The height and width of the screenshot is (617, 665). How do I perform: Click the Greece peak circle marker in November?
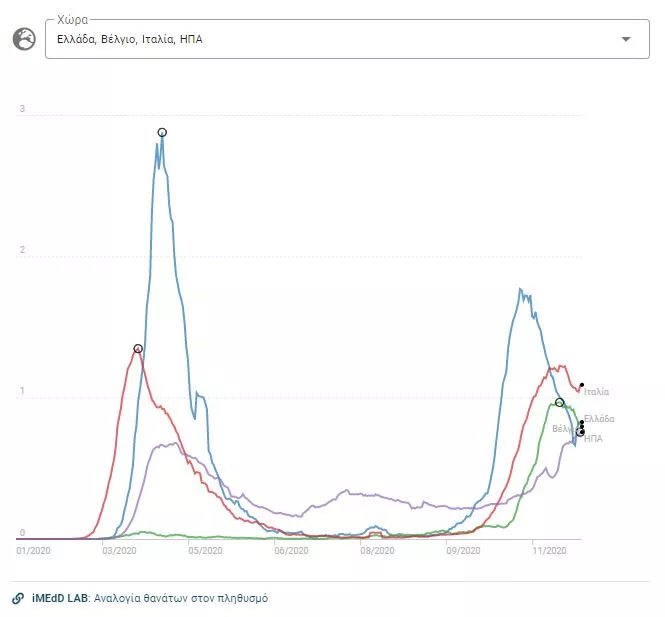(x=560, y=402)
